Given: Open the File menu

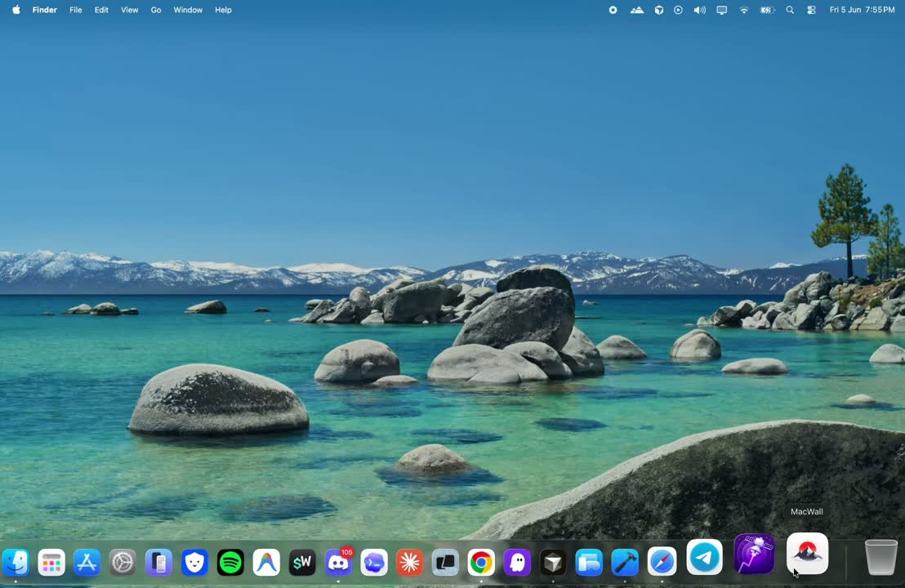Looking at the screenshot, I should click(76, 10).
